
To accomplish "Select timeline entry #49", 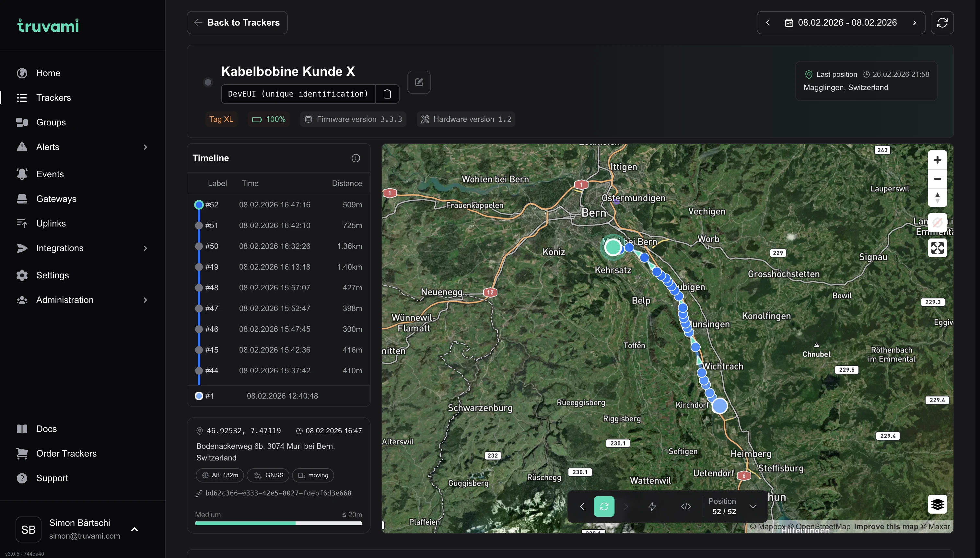I will pos(274,267).
